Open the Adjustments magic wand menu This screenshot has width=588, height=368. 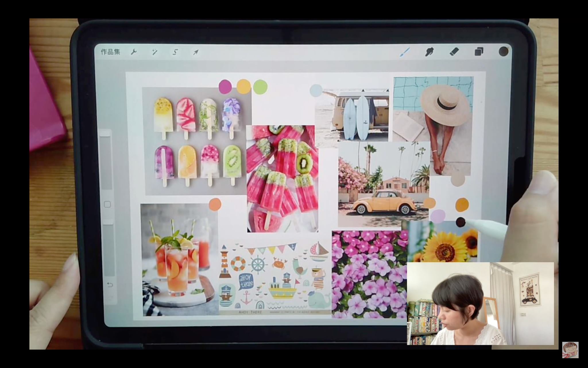pos(155,52)
